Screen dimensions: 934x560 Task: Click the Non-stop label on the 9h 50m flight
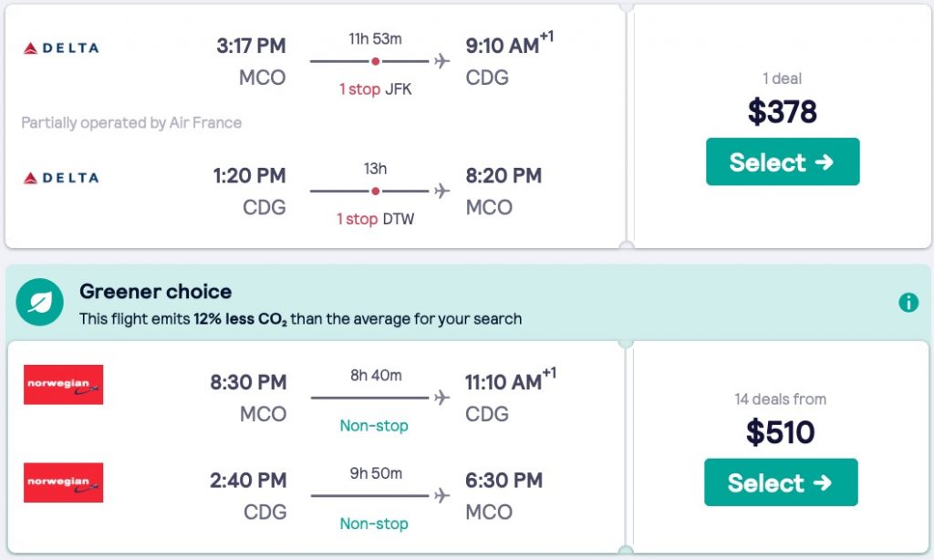coord(374,524)
